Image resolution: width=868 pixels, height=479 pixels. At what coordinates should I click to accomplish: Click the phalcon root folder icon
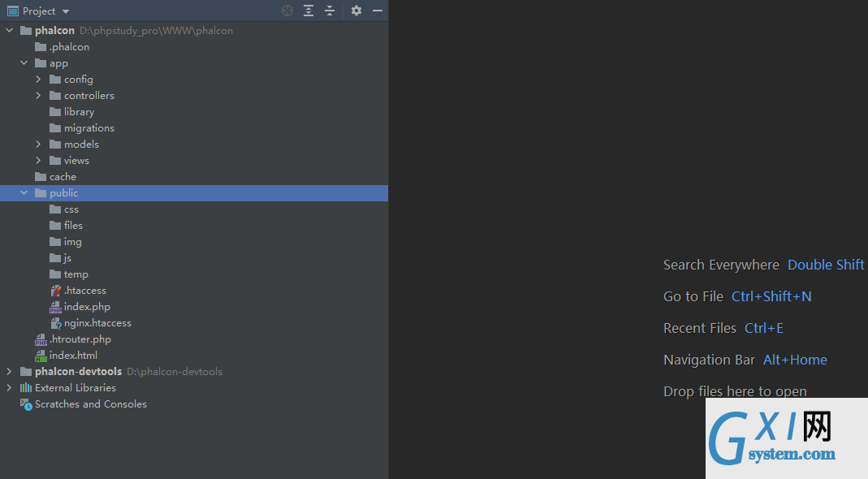click(26, 31)
